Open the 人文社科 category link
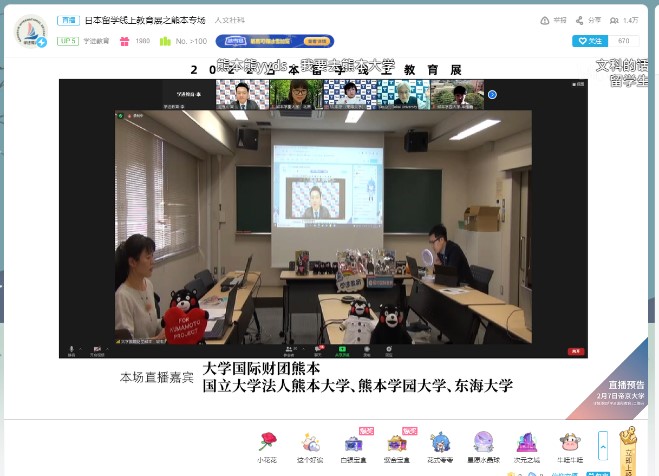This screenshot has width=659, height=476. 229,20
